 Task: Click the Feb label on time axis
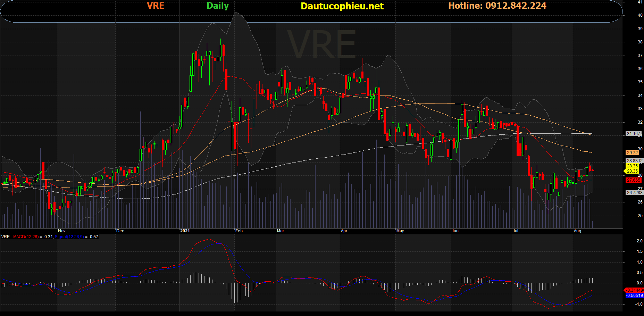[x=239, y=231]
